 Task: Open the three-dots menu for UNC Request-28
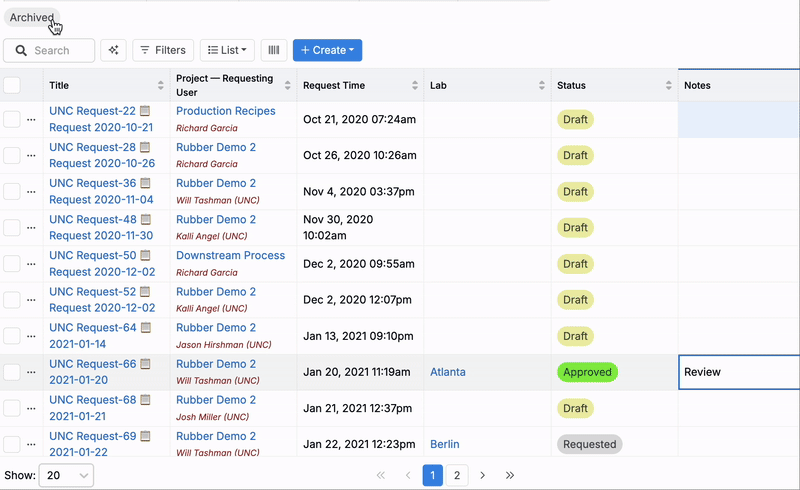tap(31, 156)
